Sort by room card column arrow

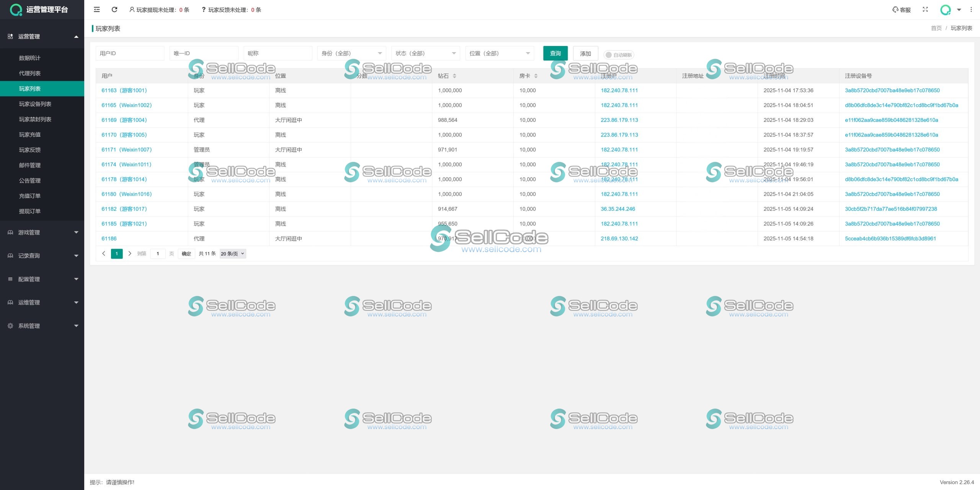[536, 76]
